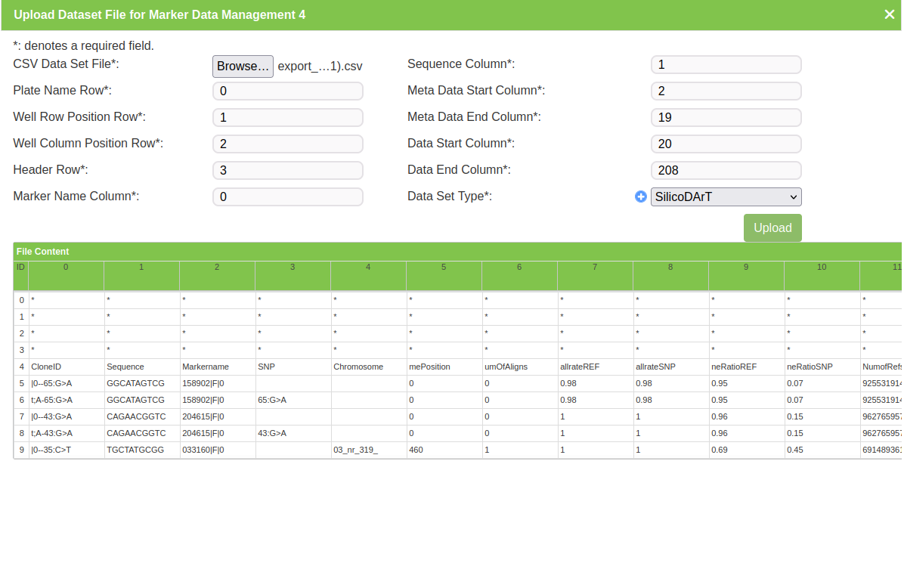Click the Sequence Column input field

click(x=726, y=65)
